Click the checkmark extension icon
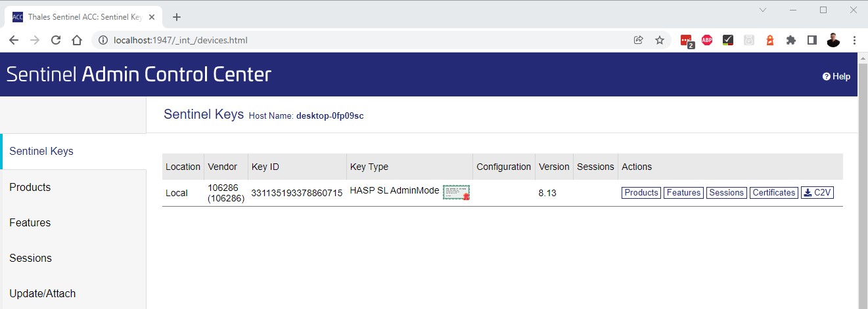The height and width of the screenshot is (309, 868). pos(728,40)
